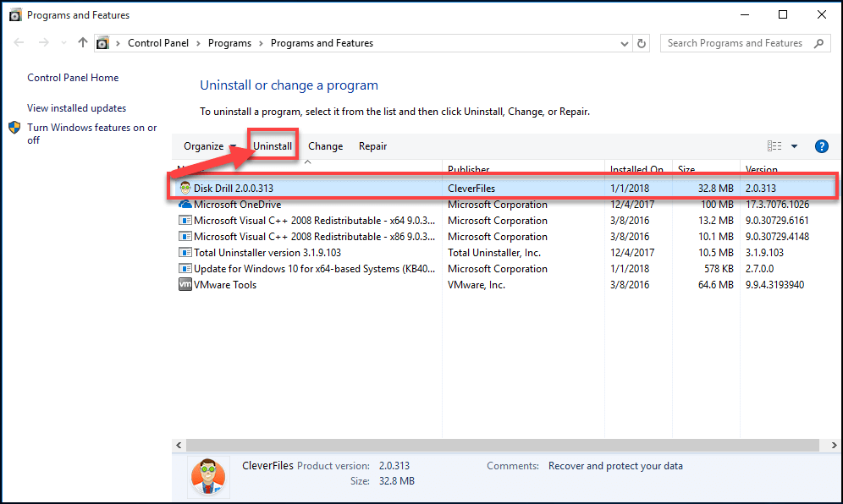
Task: Expand the More options view dropdown arrow
Action: 794,146
